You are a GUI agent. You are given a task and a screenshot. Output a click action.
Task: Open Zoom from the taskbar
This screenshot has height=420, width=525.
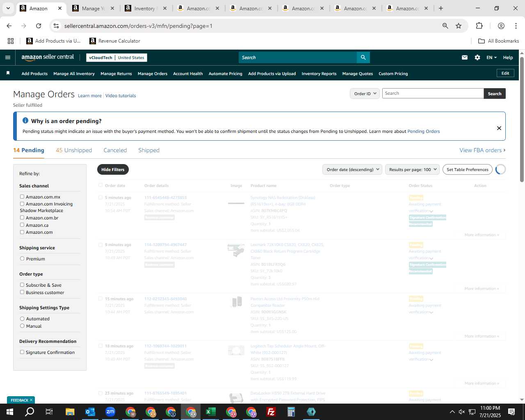(x=110, y=412)
